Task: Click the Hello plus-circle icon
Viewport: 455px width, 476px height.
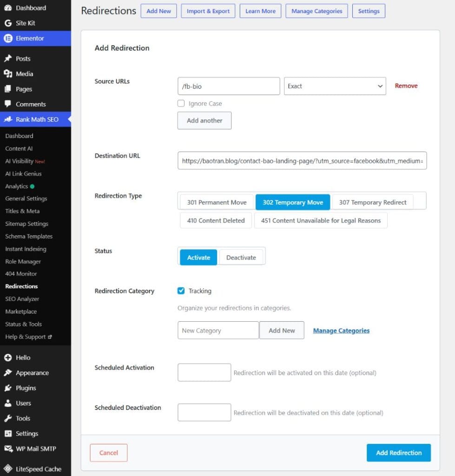Action: (8, 357)
